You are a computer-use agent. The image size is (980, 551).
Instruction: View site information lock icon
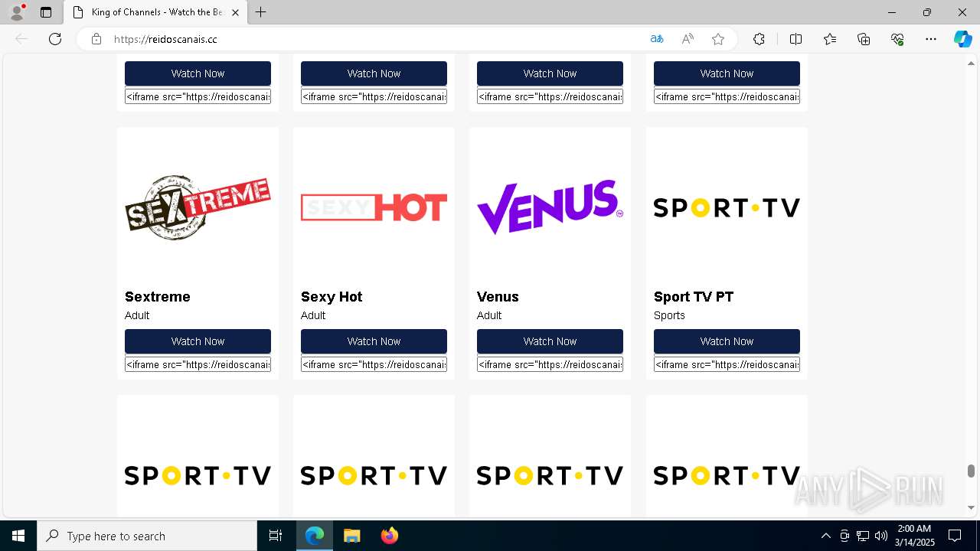pyautogui.click(x=96, y=39)
